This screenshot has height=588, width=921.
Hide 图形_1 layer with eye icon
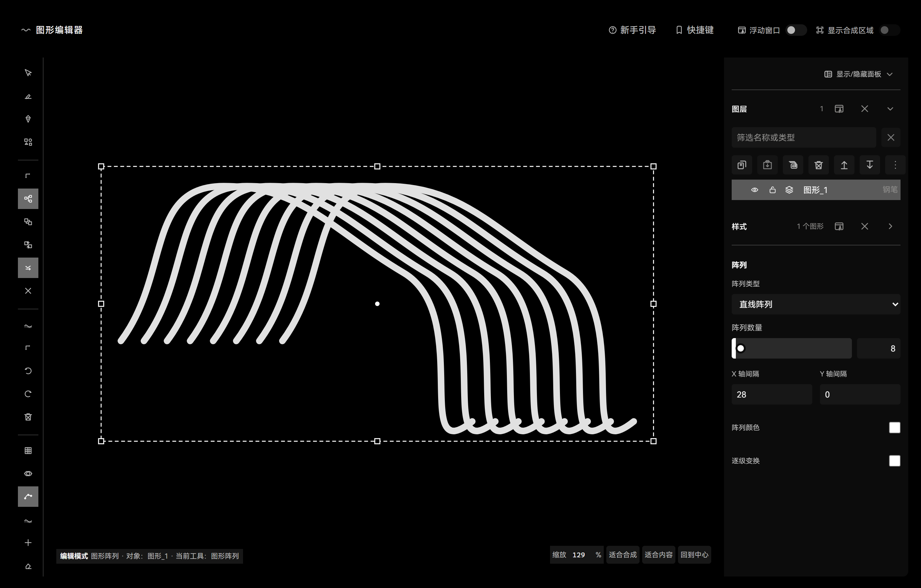[x=755, y=190]
